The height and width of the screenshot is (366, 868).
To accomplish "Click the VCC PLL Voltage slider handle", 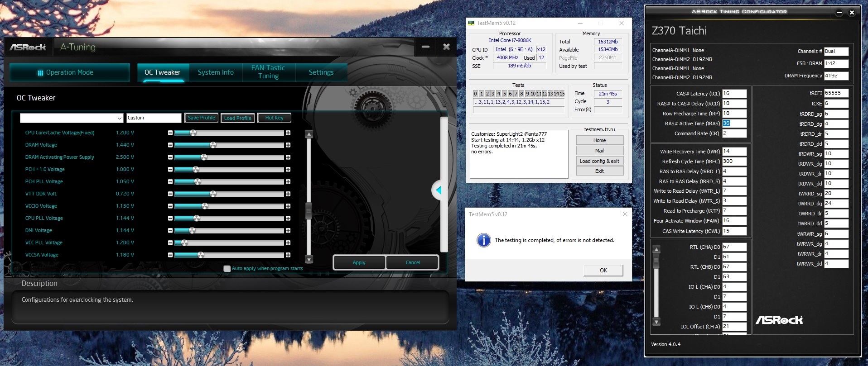I will tap(184, 242).
